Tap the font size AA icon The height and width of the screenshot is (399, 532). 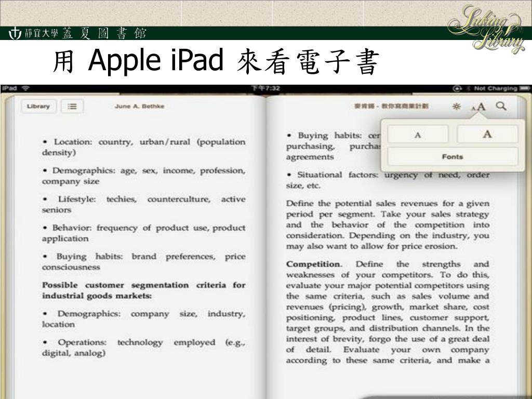478,107
